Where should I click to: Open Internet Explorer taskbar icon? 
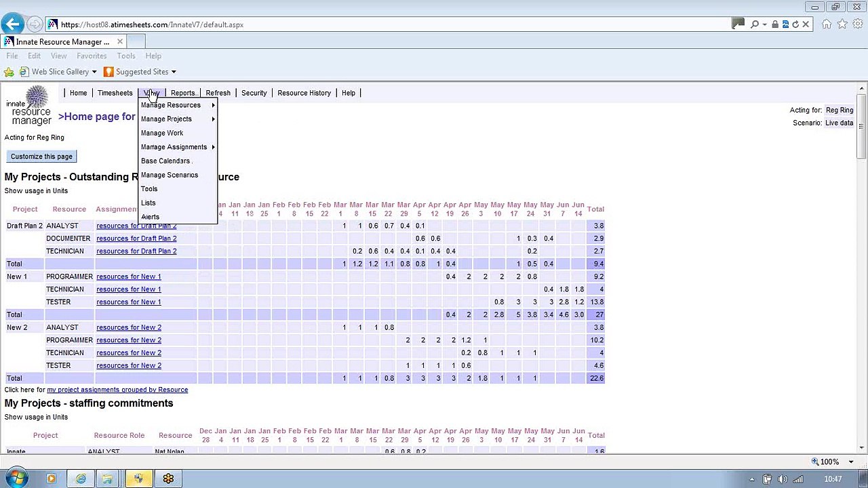(x=81, y=479)
